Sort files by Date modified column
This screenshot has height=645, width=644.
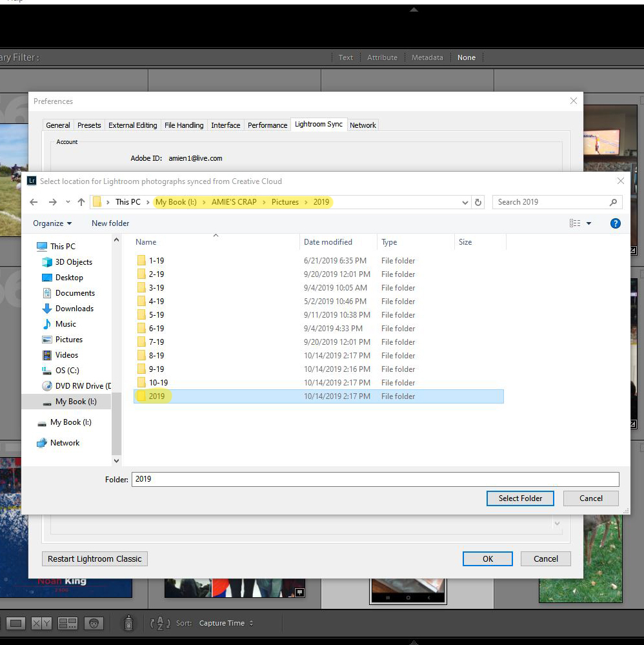(338, 242)
